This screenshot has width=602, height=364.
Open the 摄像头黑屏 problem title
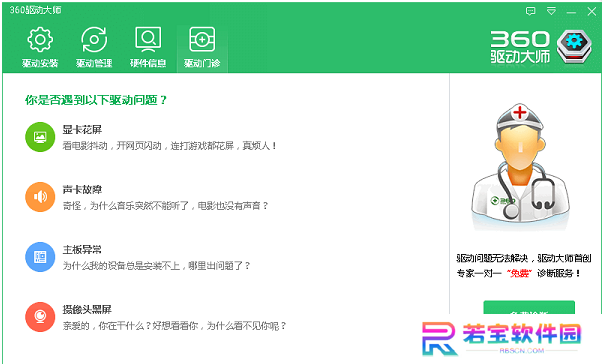click(x=87, y=309)
